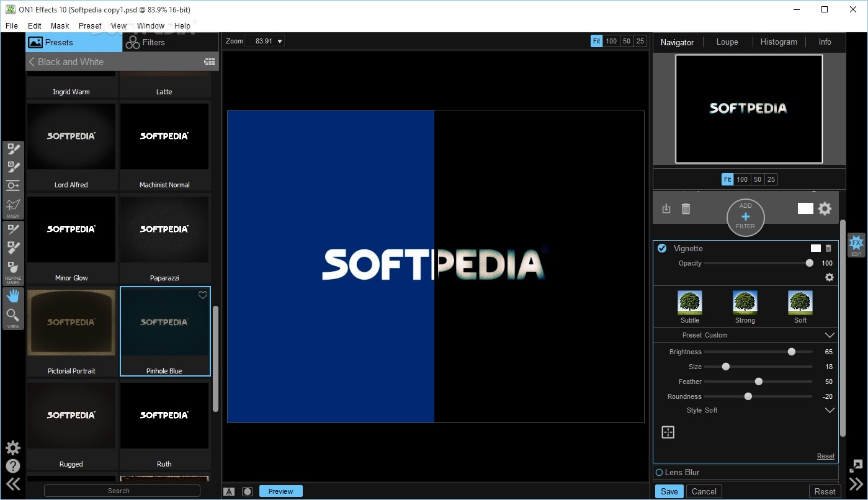Apply the Lord Alfred preset thumbnail
Viewport: 868px width, 500px height.
(x=71, y=136)
